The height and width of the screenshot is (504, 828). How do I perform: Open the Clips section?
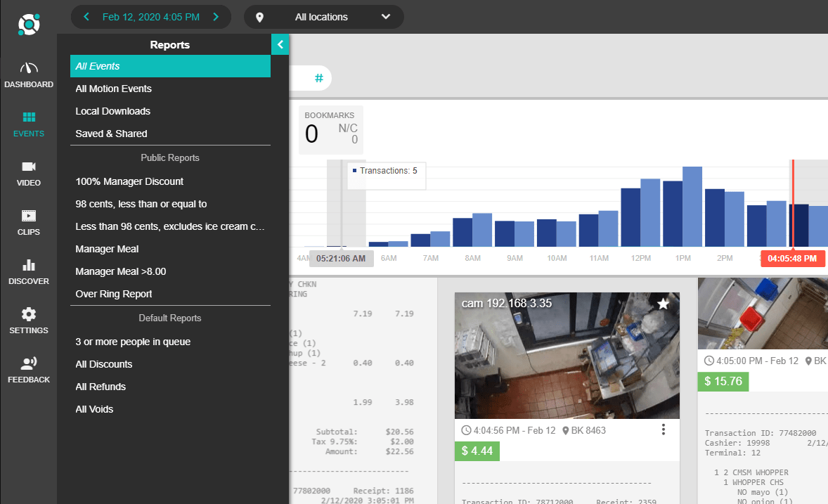(29, 223)
